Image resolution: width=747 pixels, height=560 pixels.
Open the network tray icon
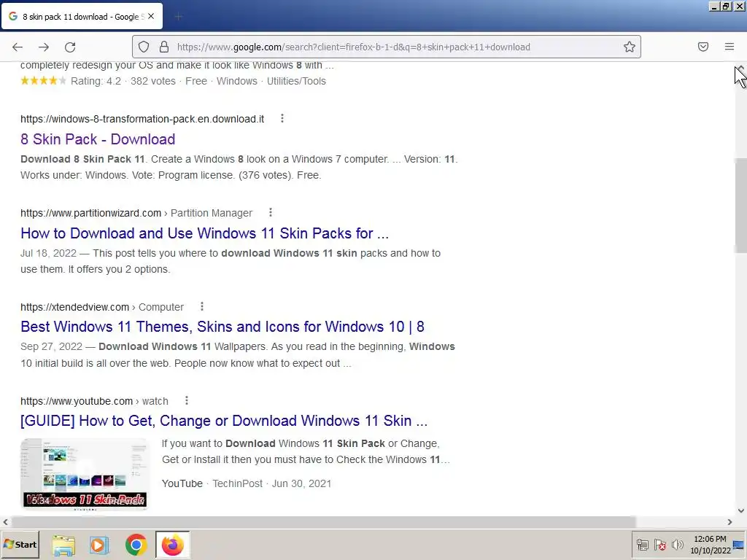(x=642, y=545)
